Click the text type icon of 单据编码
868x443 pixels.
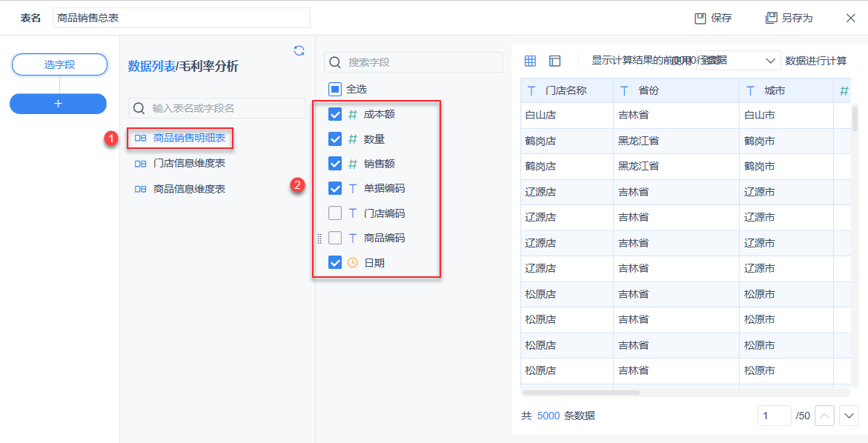point(353,189)
